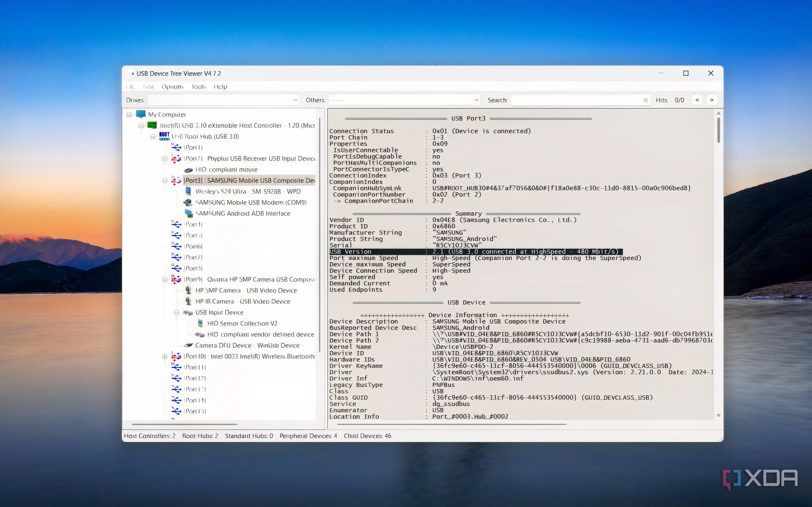Click the USB icon beside Port8
The image size is (812, 507).
point(176,268)
